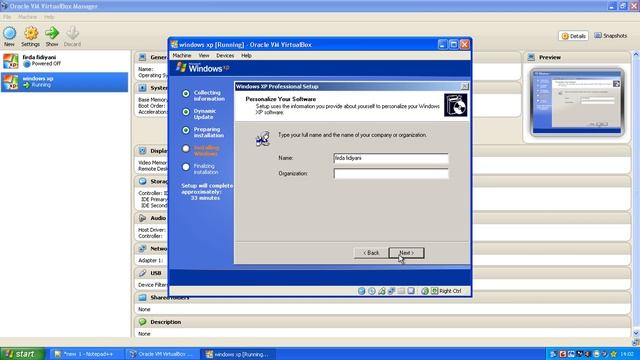Viewport: 640px width, 360px height.
Task: Click the Name input field
Action: [x=391, y=158]
